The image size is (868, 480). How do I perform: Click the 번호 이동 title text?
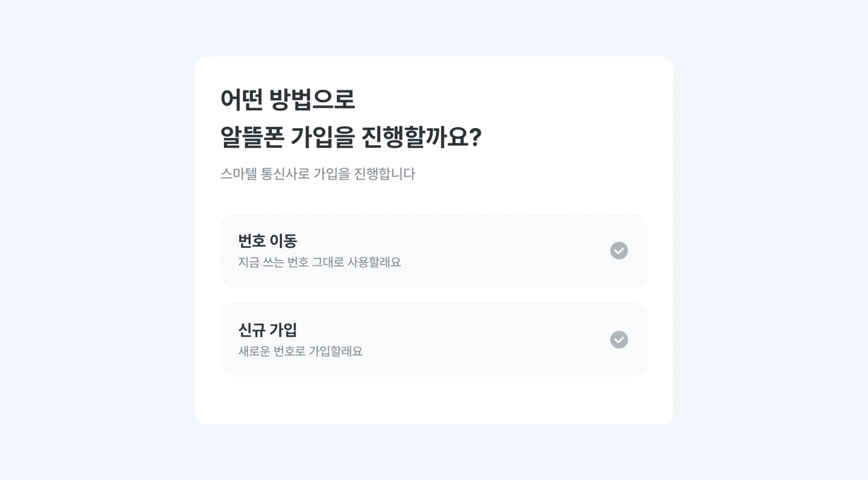268,241
